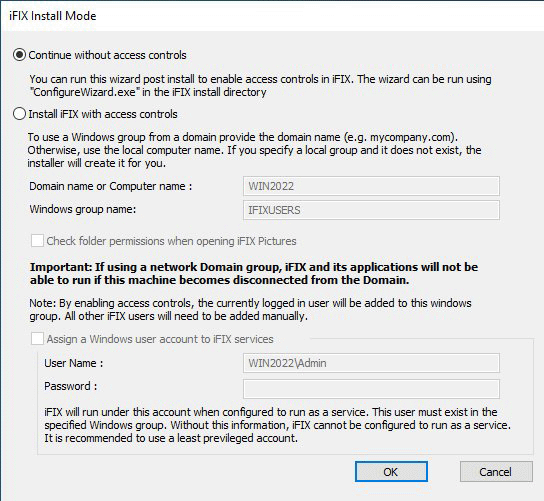Image resolution: width=544 pixels, height=501 pixels.
Task: Click the 'User Name :' label text
Action: coord(74,363)
